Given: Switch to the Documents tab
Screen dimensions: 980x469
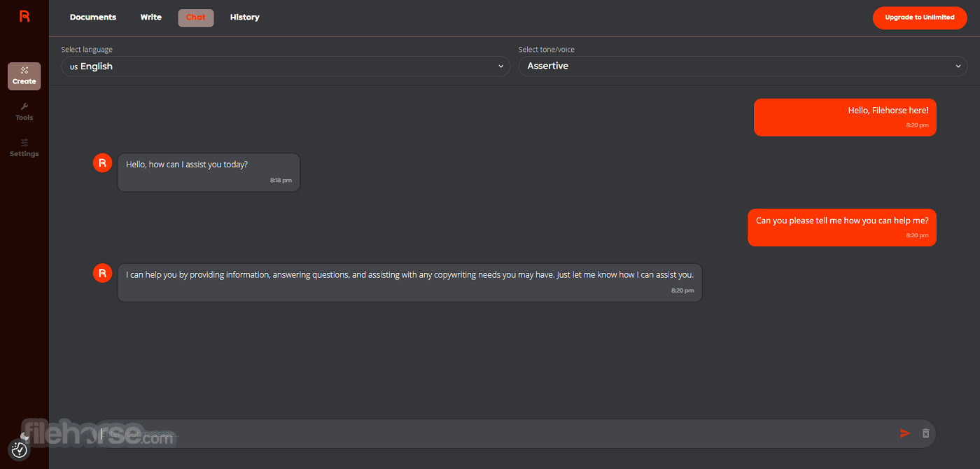Looking at the screenshot, I should (93, 17).
